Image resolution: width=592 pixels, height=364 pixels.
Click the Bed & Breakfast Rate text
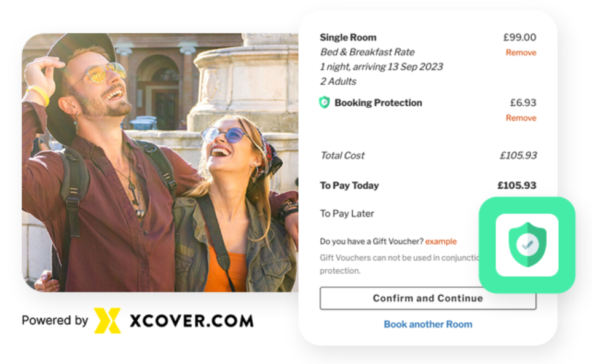(368, 52)
